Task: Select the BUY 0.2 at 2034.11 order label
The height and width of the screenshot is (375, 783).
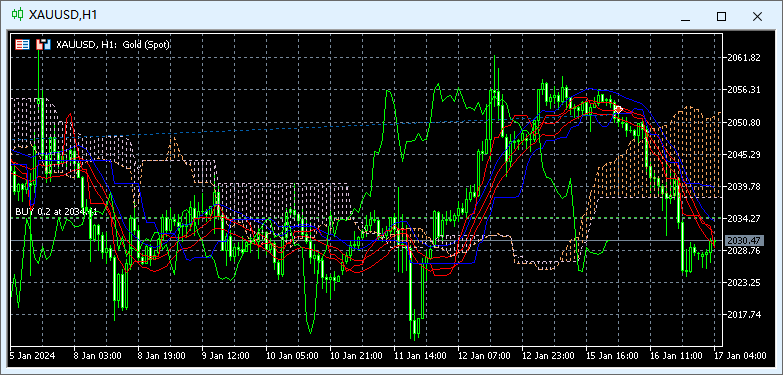Action: click(56, 212)
